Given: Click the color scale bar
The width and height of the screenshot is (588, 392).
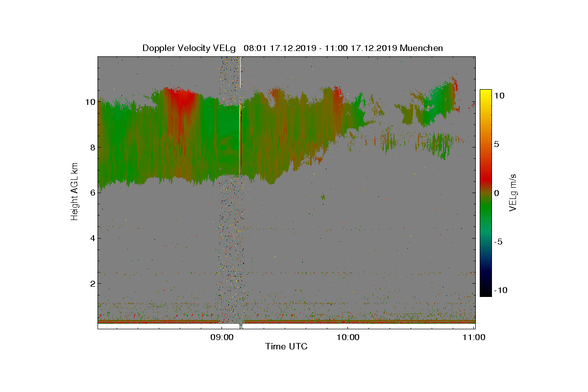Looking at the screenshot, I should (x=486, y=193).
